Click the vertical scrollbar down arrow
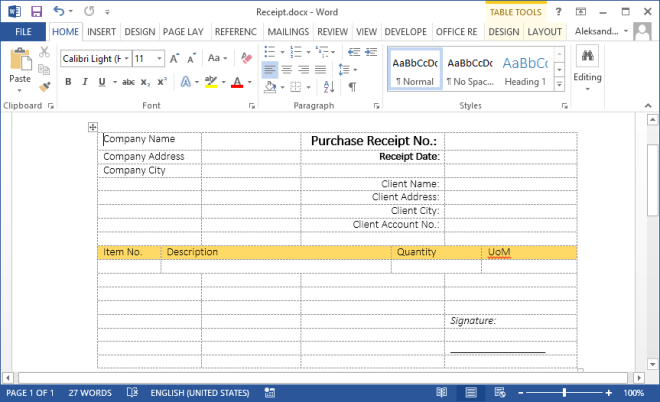The height and width of the screenshot is (402, 660). (x=652, y=364)
